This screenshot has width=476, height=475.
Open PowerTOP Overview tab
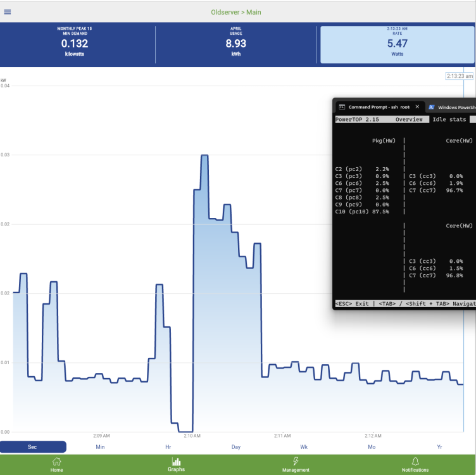(x=409, y=119)
